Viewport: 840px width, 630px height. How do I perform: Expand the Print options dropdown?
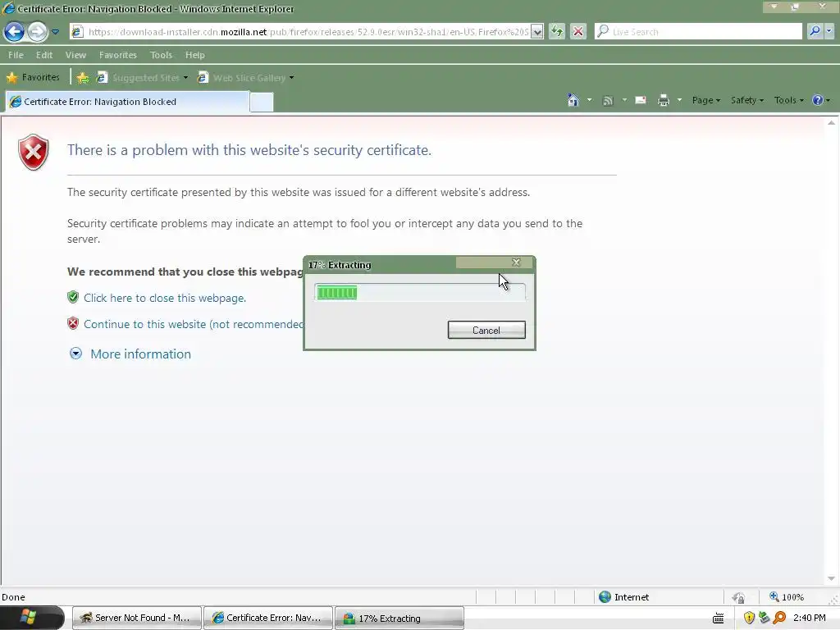[679, 100]
